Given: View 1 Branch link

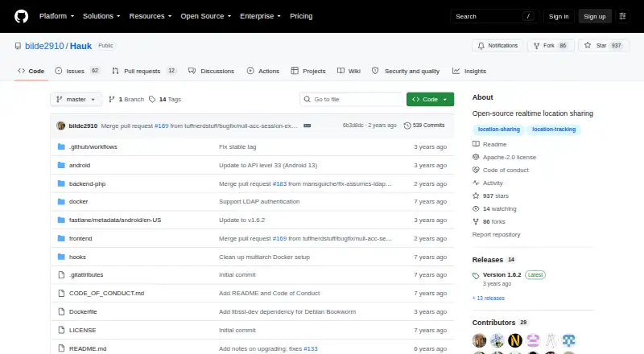Looking at the screenshot, I should pyautogui.click(x=126, y=100).
